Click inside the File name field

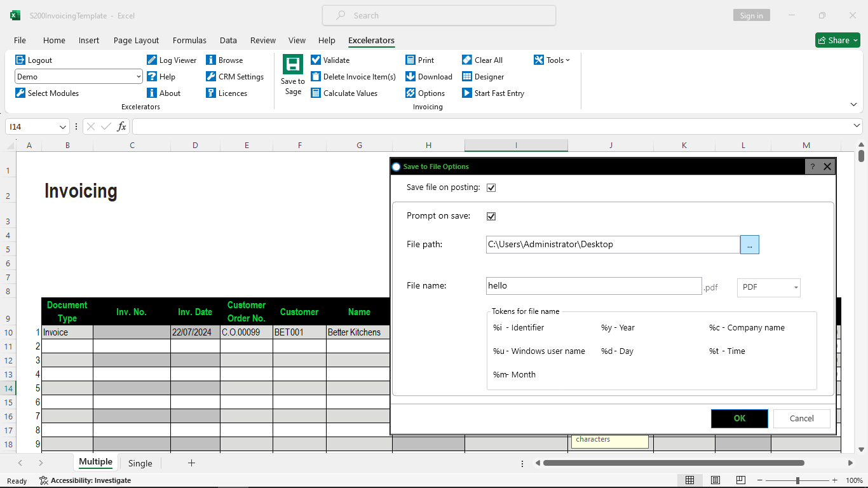pos(593,285)
